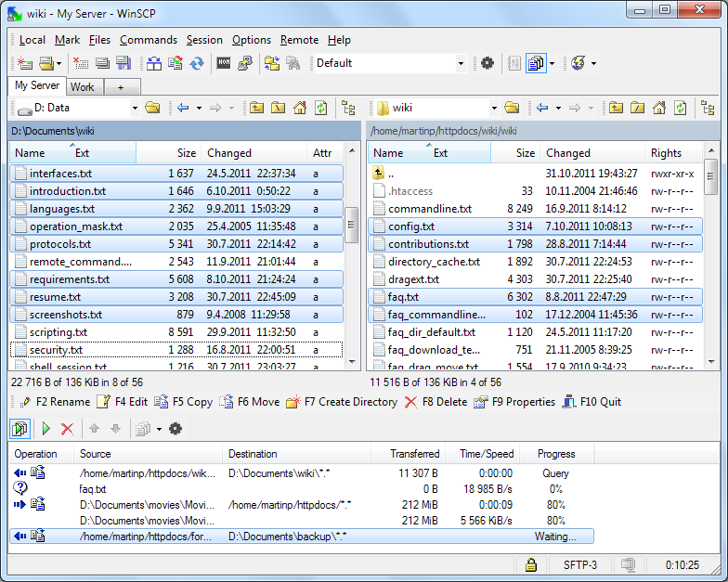
Task: Open the queue preferences gear icon
Action: (175, 429)
